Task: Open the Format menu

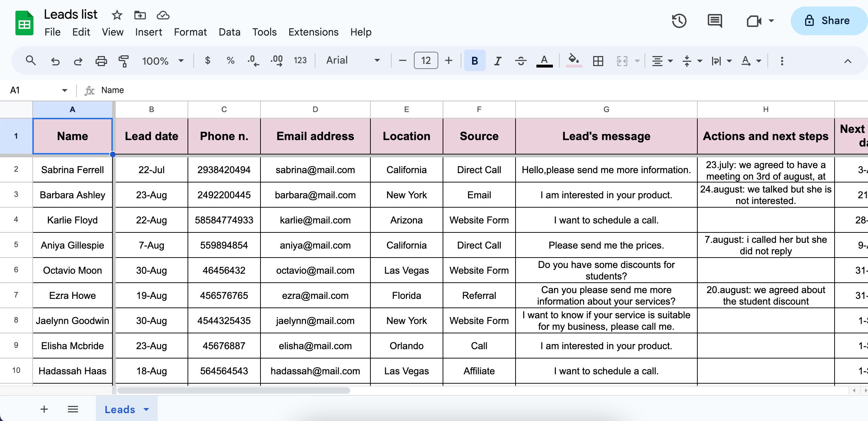Action: (190, 32)
